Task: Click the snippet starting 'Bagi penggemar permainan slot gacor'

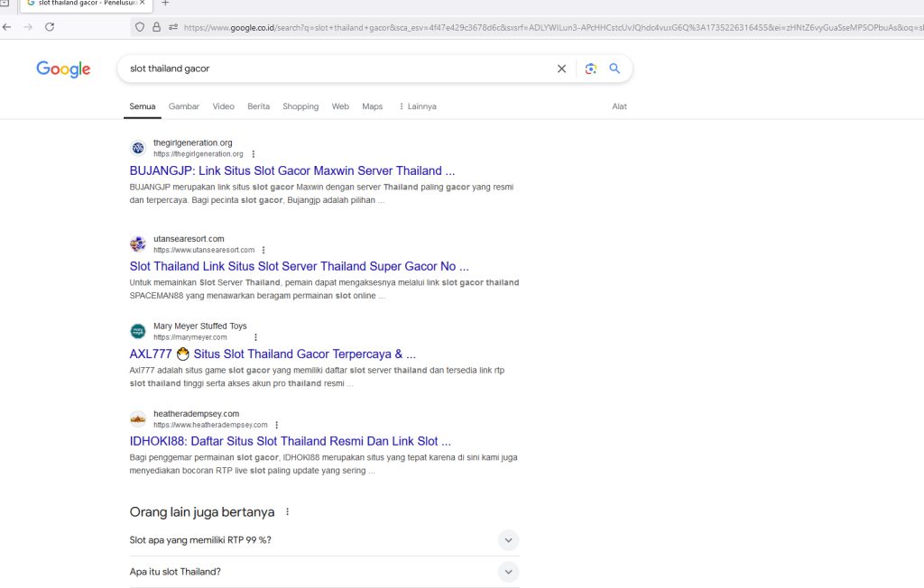Action: [x=324, y=464]
